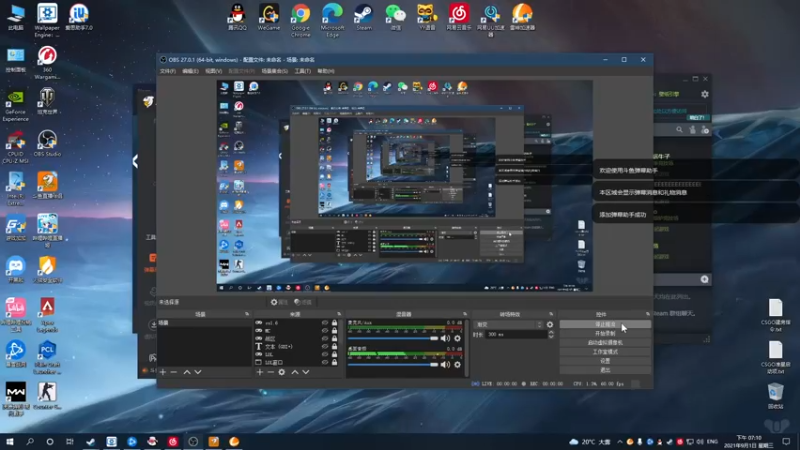Screen dimensions: 800x450
Task: Open the Windows Start menu
Action: click(10, 442)
